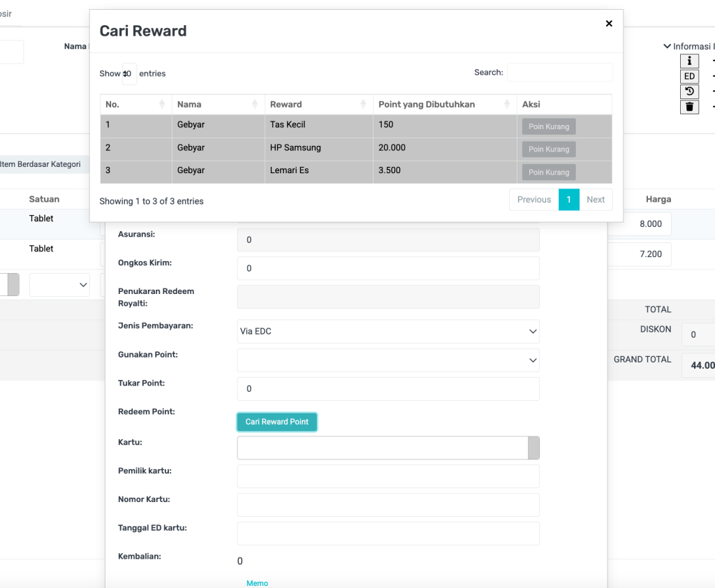
Task: Click the ED icon button
Action: point(689,77)
